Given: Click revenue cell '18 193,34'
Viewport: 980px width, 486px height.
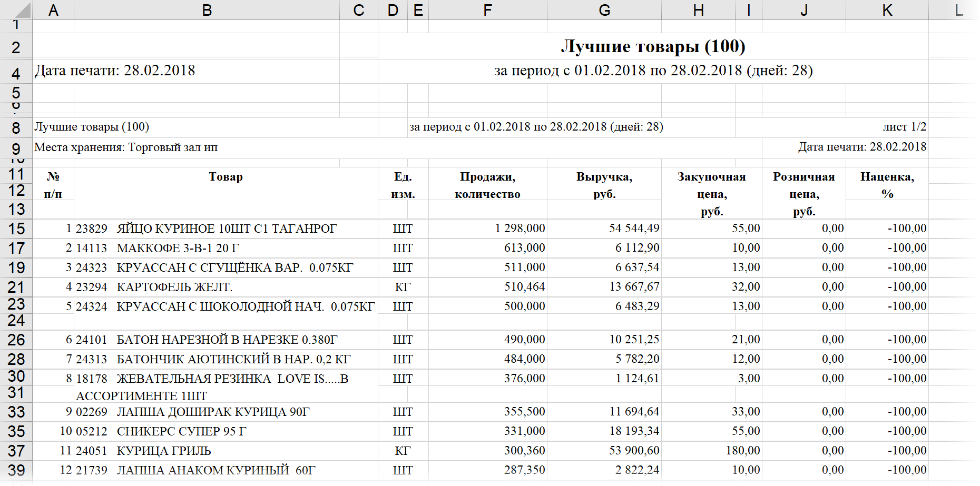Looking at the screenshot, I should point(604,431).
